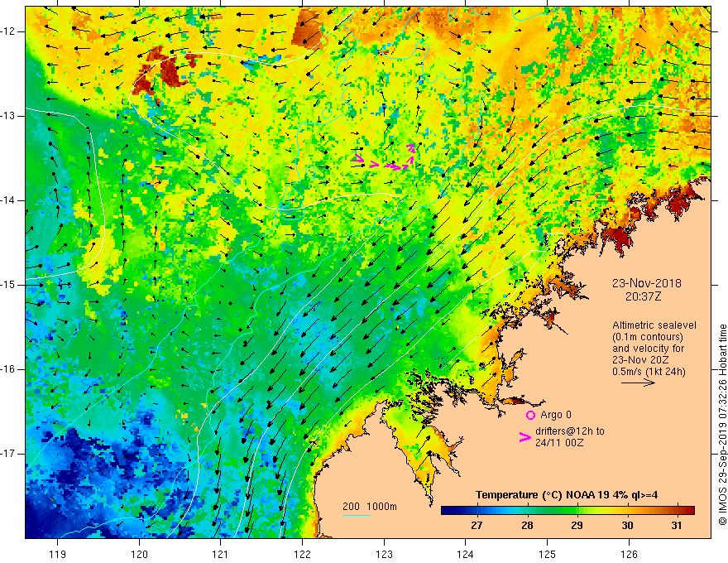Click the 27 tick label on color bar

click(x=477, y=526)
